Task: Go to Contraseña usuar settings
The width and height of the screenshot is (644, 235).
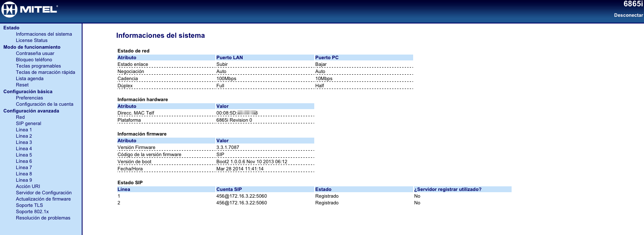Action: [x=35, y=53]
